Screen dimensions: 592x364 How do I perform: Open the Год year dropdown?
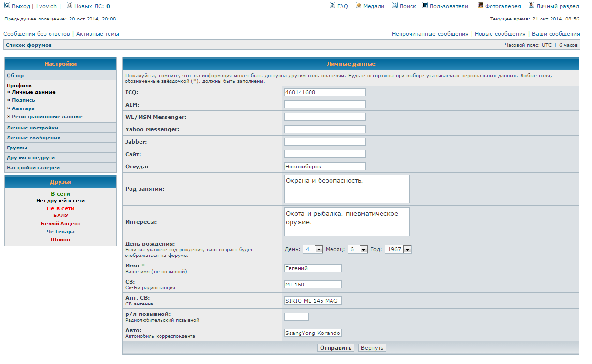pyautogui.click(x=407, y=249)
